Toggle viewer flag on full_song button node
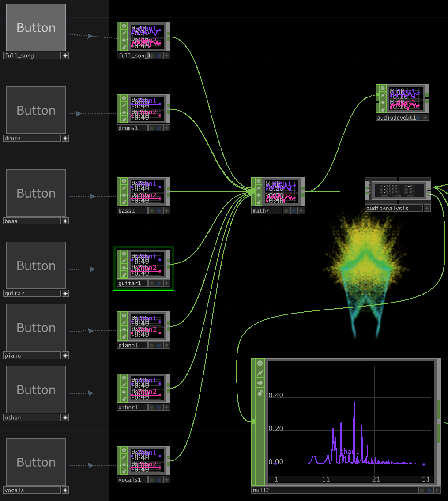 click(65, 56)
